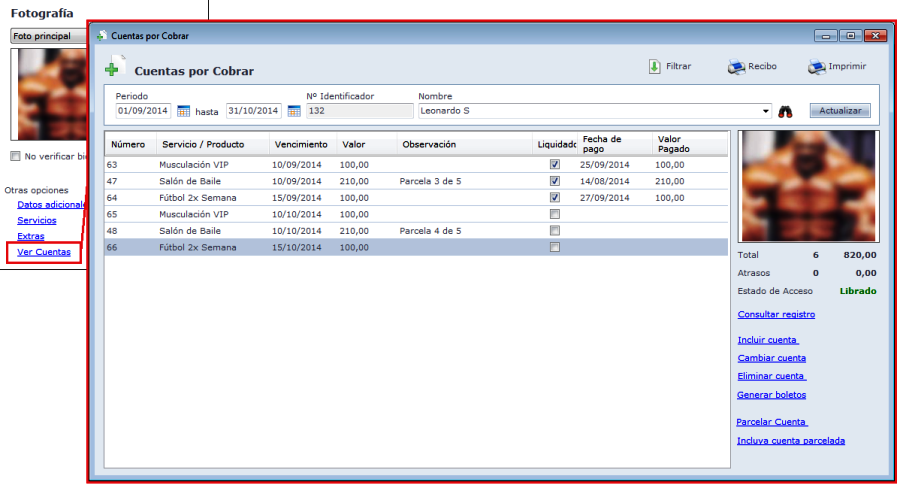Click the Cuentas por Cobrar title bar icon
Screen dimensions: 900x485
tap(101, 35)
